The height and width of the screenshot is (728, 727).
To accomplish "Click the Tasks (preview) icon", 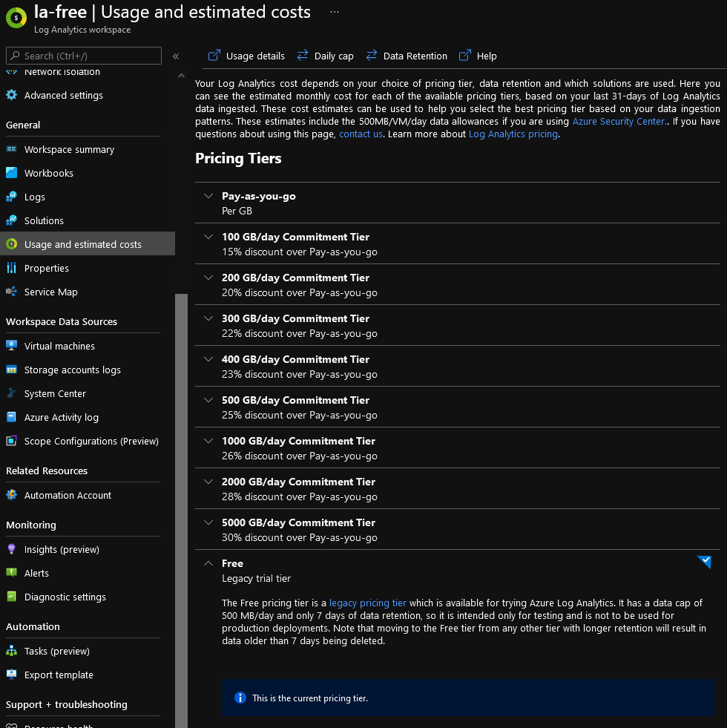I will pos(12,651).
